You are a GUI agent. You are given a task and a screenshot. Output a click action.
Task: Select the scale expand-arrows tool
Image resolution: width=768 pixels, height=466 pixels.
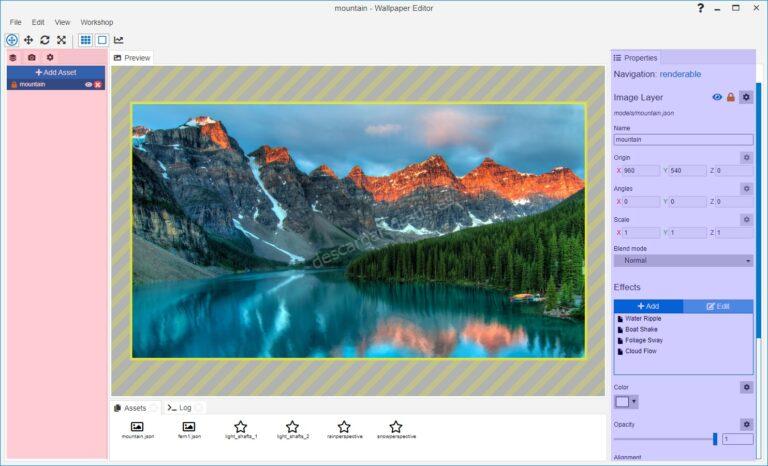coord(61,40)
